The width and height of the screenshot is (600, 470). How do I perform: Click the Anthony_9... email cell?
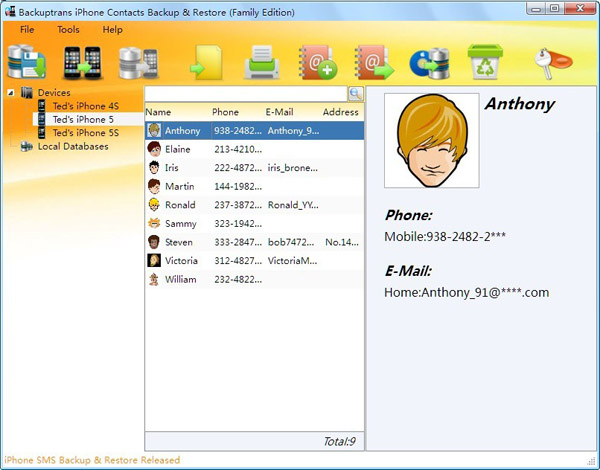[293, 131]
